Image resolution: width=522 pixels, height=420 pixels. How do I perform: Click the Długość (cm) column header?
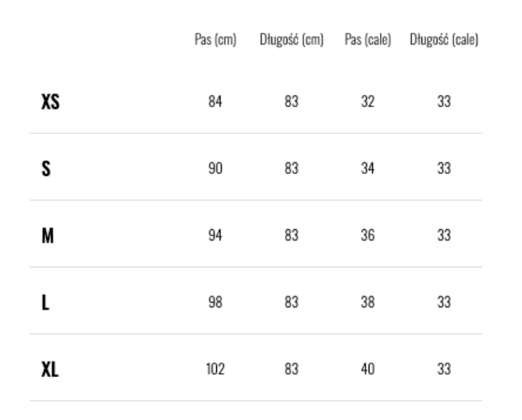coord(291,39)
